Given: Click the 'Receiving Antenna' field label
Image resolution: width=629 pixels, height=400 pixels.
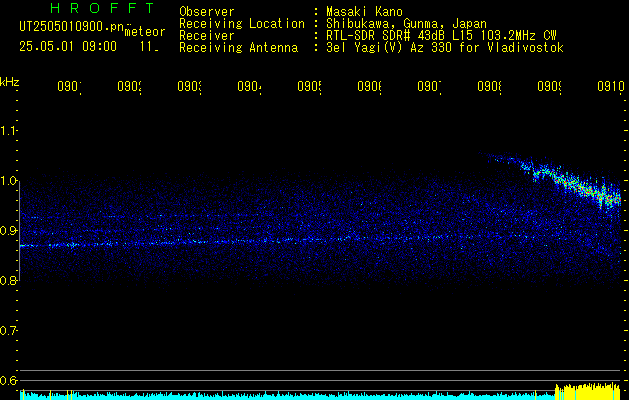Looking at the screenshot, I should (238, 48).
